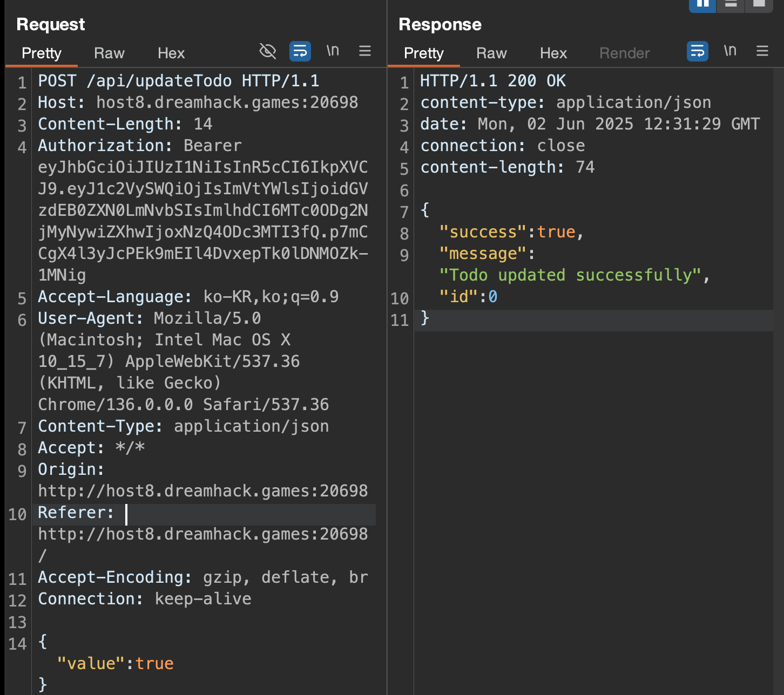This screenshot has width=784, height=695.
Task: Open the Response Render tab
Action: 625,53
